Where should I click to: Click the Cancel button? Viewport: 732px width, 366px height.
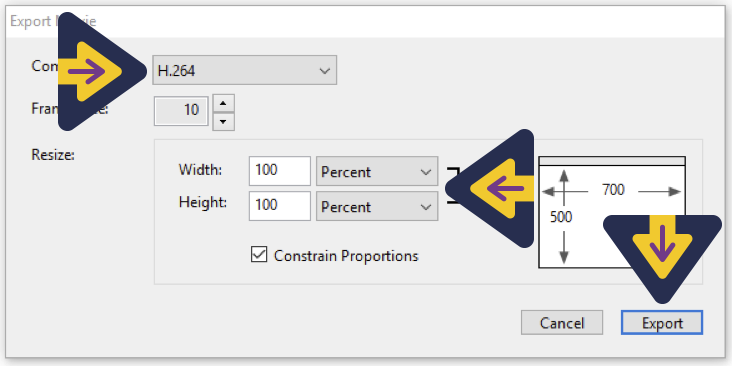[x=562, y=323]
